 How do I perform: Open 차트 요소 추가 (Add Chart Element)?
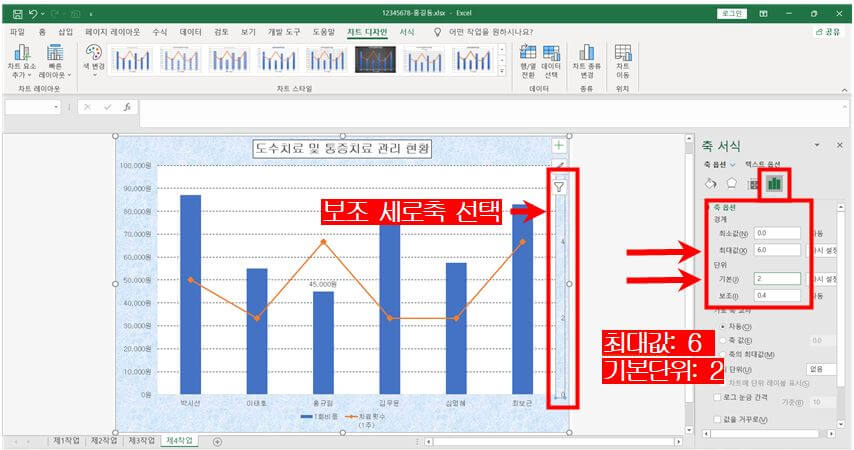point(22,61)
